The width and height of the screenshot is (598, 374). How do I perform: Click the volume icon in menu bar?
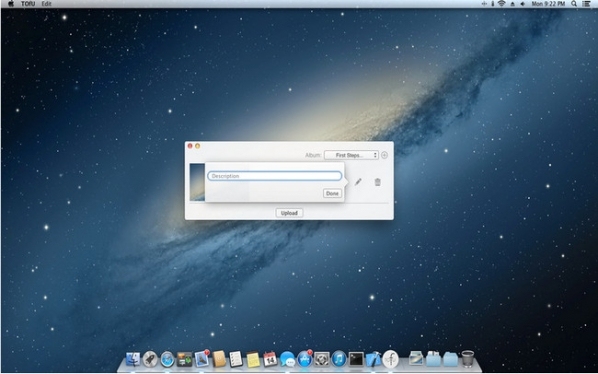coord(522,4)
